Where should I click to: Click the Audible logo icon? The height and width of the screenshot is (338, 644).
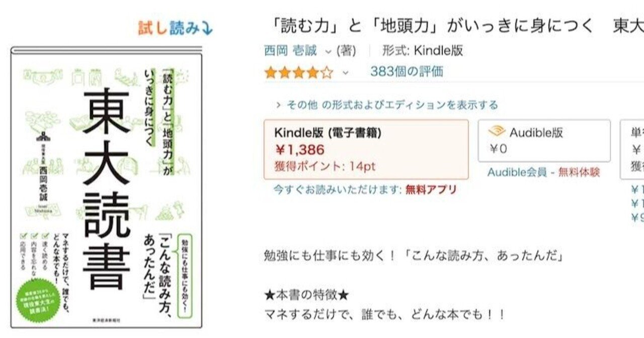[497, 132]
